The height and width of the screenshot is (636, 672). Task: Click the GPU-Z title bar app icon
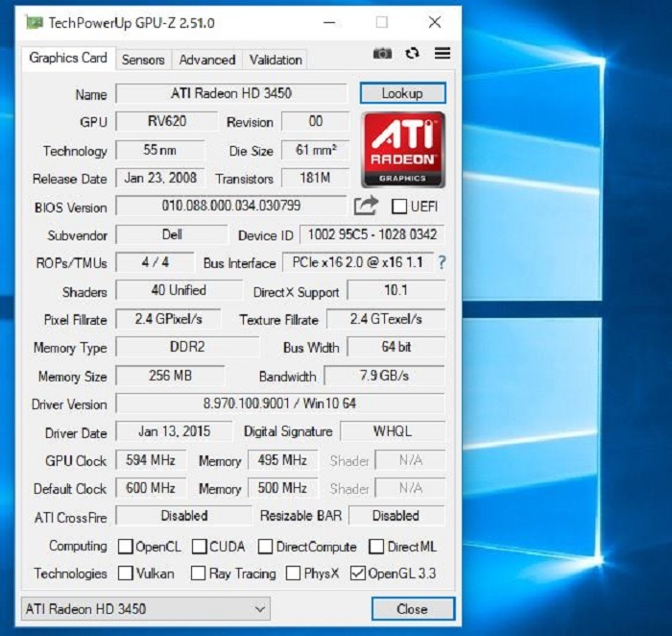pos(35,22)
